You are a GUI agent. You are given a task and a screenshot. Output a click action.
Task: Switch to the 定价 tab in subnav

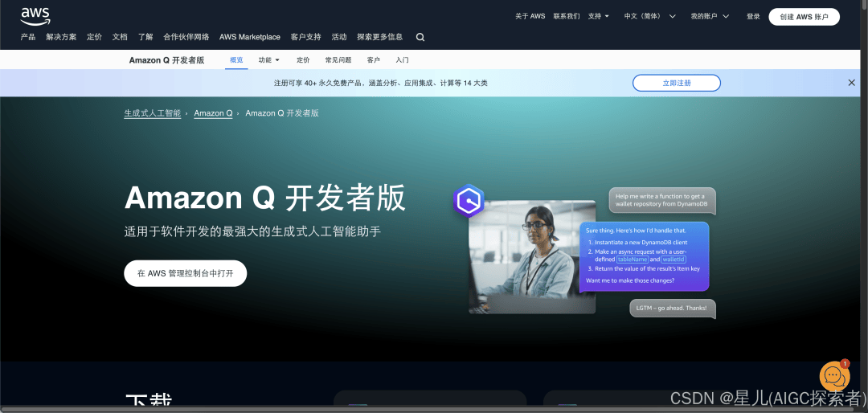303,60
